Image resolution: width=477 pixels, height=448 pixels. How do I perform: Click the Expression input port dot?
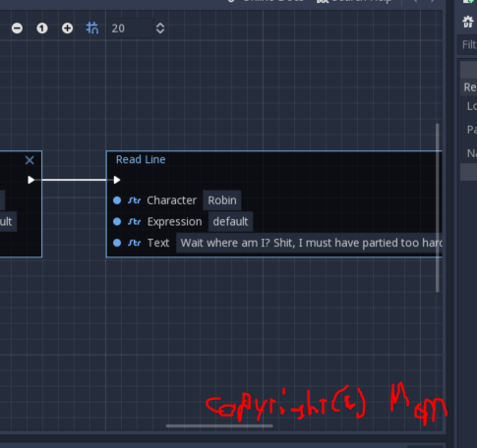[x=117, y=222]
